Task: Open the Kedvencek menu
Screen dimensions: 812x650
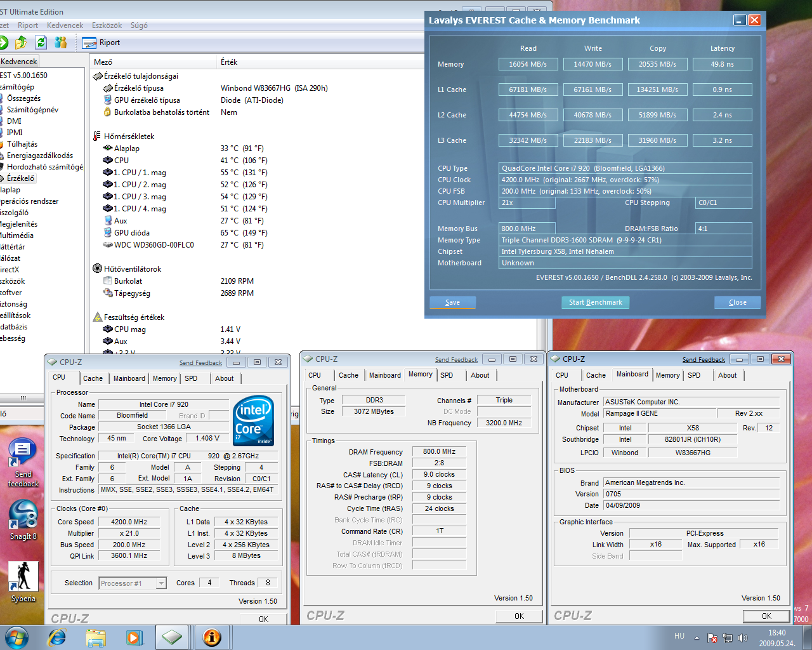Action: click(x=65, y=25)
